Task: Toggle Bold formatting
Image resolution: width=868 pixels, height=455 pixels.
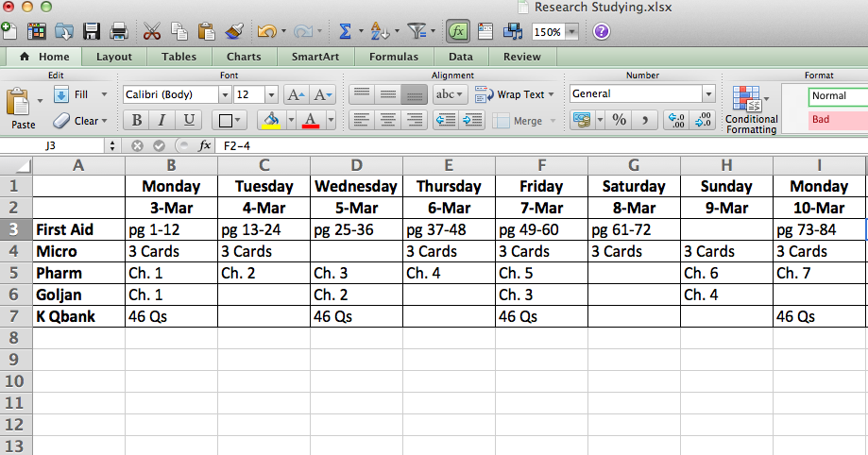Action: 137,120
